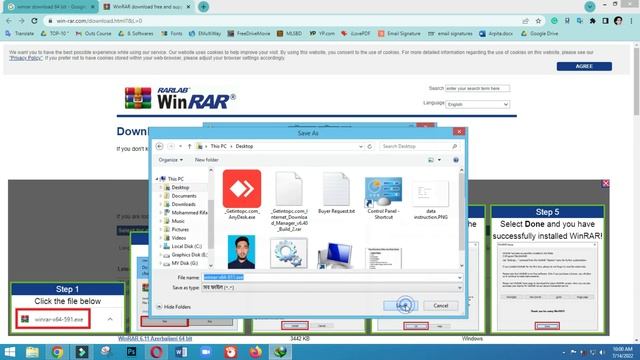Open the Google Drive bookmark
The width and height of the screenshot is (640, 360).
pos(539,33)
